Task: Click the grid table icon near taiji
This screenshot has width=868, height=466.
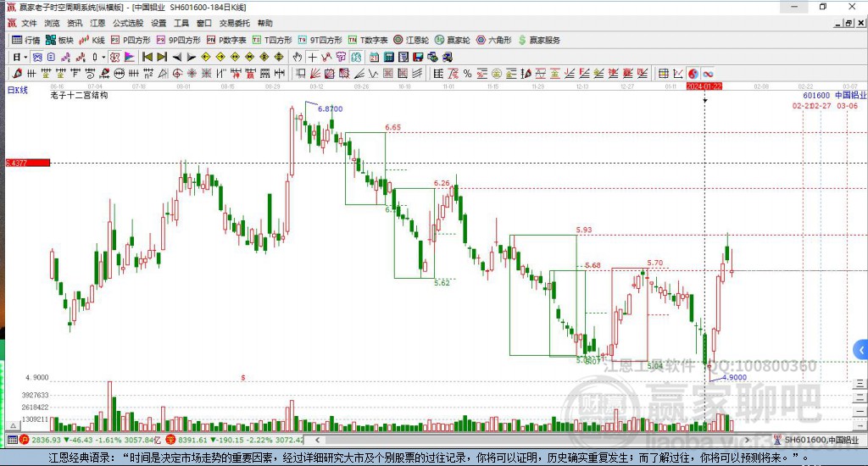Action: (x=663, y=73)
